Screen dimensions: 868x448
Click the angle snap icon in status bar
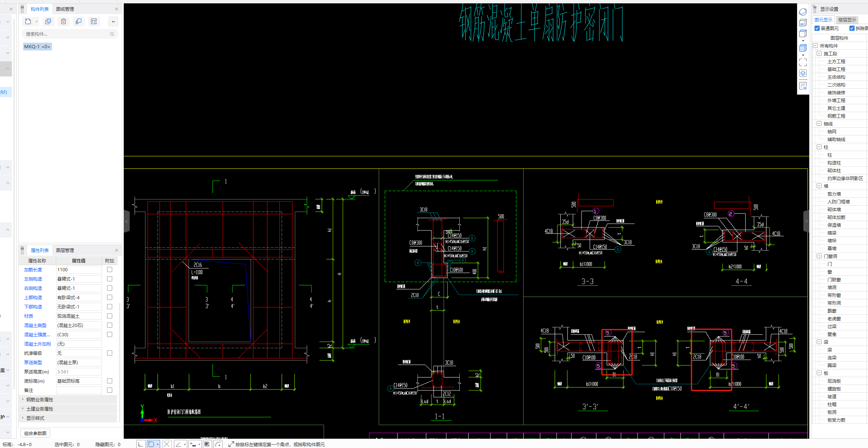(178, 444)
